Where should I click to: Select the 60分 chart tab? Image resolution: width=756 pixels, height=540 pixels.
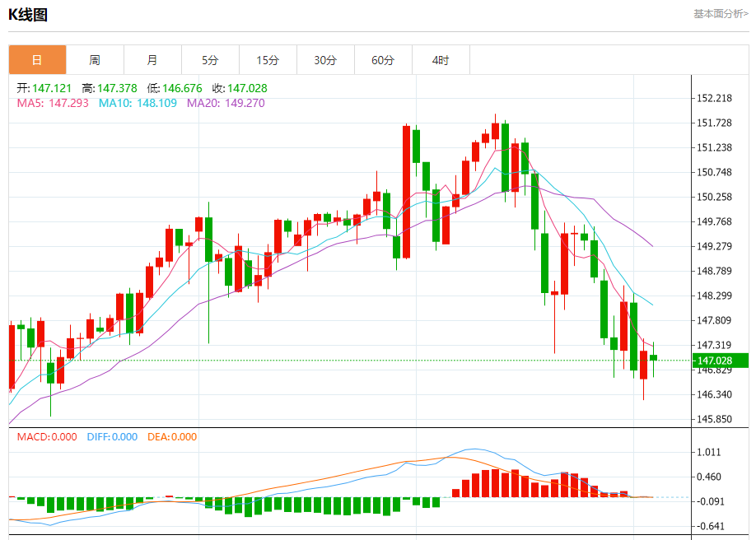(383, 60)
